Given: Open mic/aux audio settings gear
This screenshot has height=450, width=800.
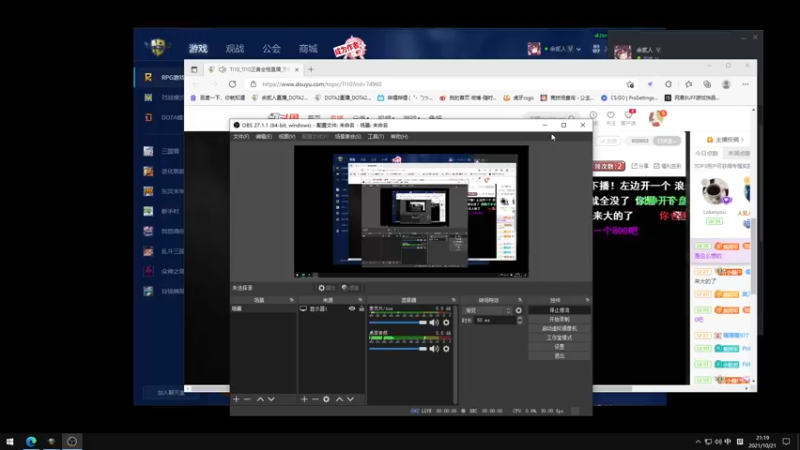Looking at the screenshot, I should (x=446, y=322).
